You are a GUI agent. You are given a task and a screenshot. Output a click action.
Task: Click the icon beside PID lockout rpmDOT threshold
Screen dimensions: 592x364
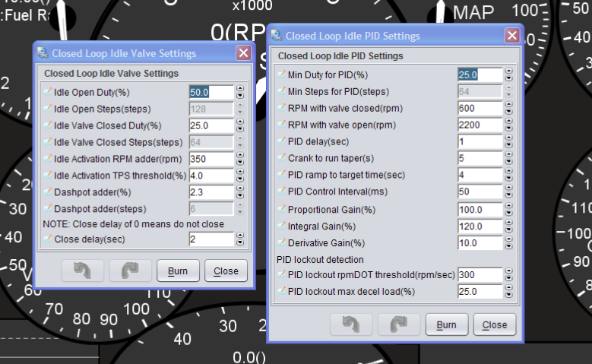point(282,274)
